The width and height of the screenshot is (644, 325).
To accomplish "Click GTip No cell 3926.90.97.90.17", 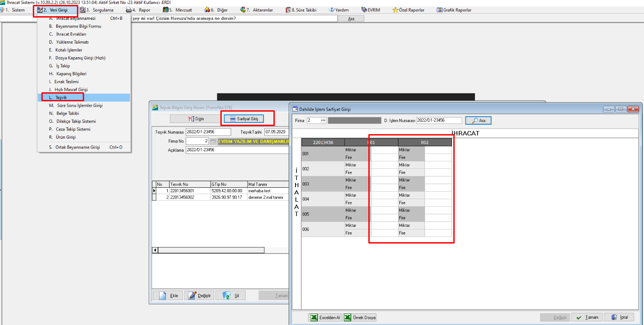I will tap(229, 197).
